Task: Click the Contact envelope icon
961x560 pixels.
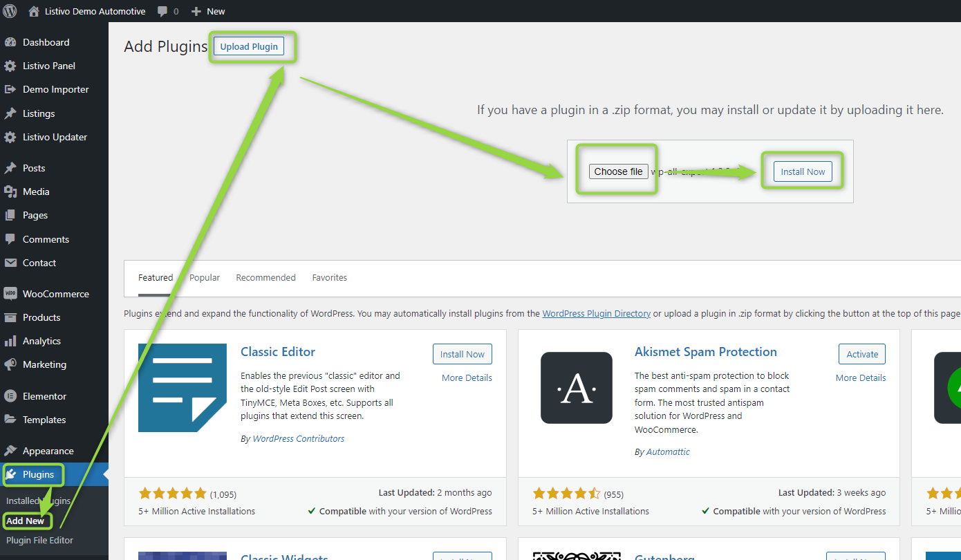Action: (10, 263)
